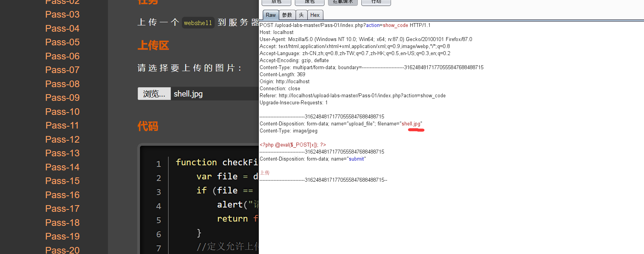Open Pass-08 in the sidebar
Screen dimensions: 644x254
coord(62,84)
